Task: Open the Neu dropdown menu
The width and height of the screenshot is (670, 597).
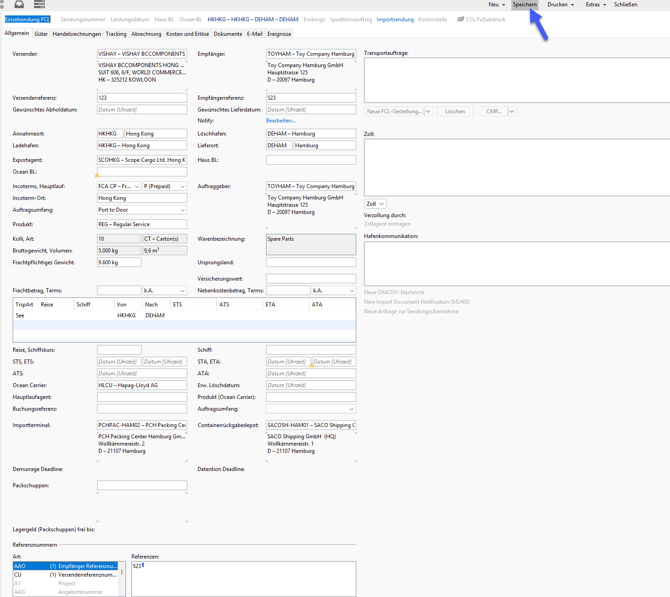Action: coord(496,5)
